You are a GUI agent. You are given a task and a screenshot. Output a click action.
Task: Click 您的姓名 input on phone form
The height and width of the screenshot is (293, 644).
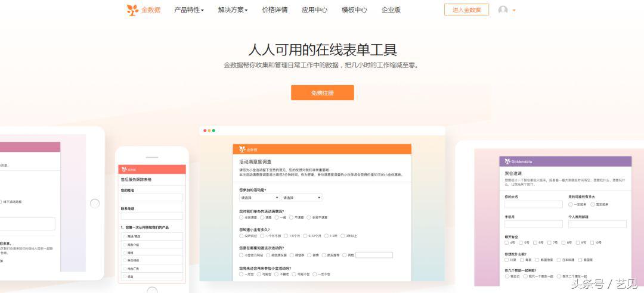(x=152, y=197)
